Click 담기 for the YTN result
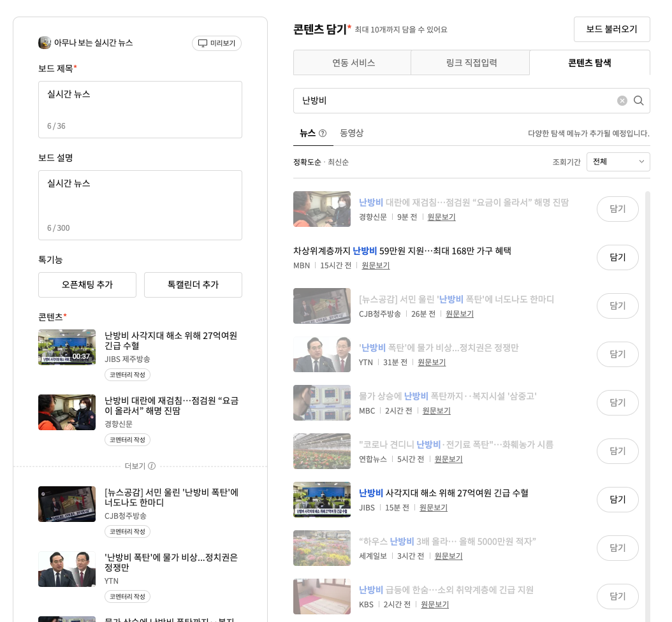The width and height of the screenshot is (672, 622). click(618, 354)
